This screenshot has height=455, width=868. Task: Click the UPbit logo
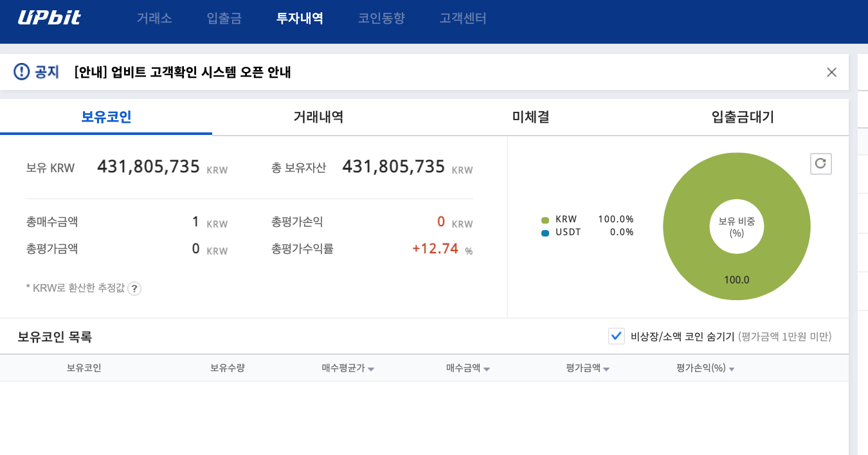49,17
